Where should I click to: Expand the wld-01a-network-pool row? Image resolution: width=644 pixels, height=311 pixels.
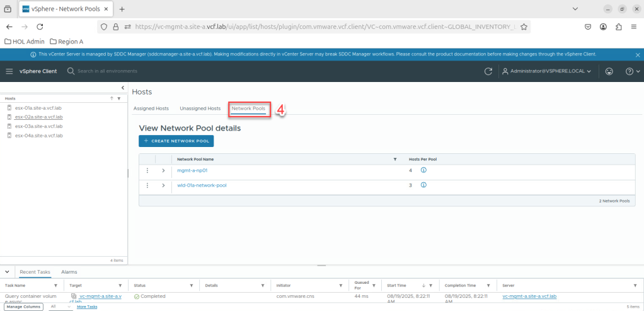tap(163, 185)
